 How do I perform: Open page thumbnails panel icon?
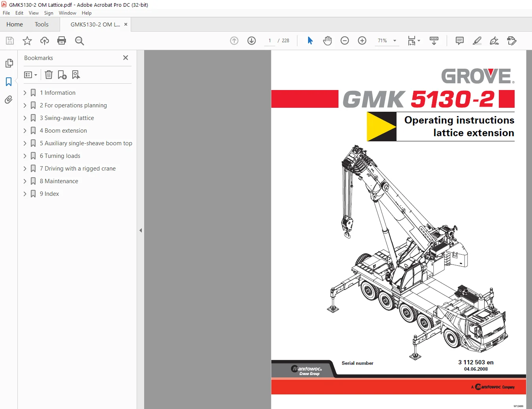click(x=9, y=63)
